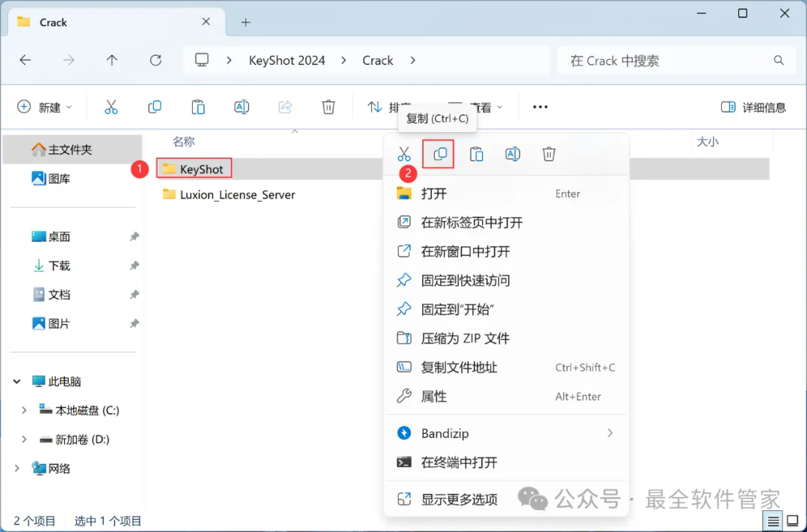Click the toolbar Copy icon
The image size is (807, 532).
tap(155, 107)
